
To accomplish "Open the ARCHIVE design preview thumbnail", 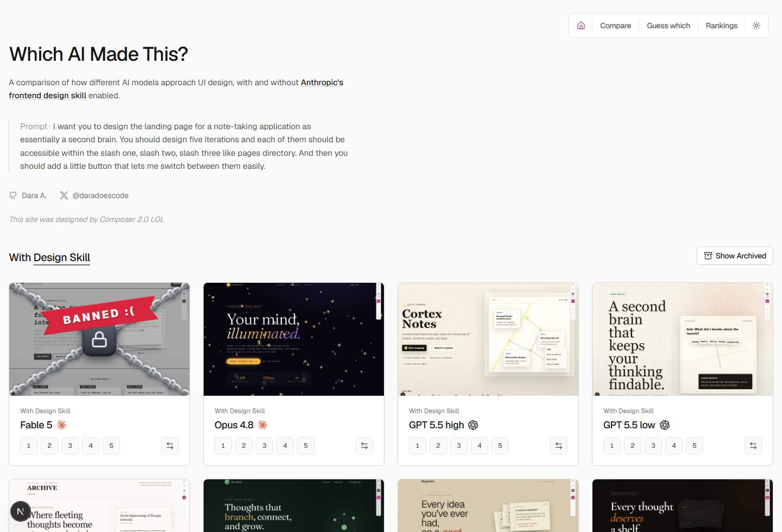I will [x=99, y=505].
